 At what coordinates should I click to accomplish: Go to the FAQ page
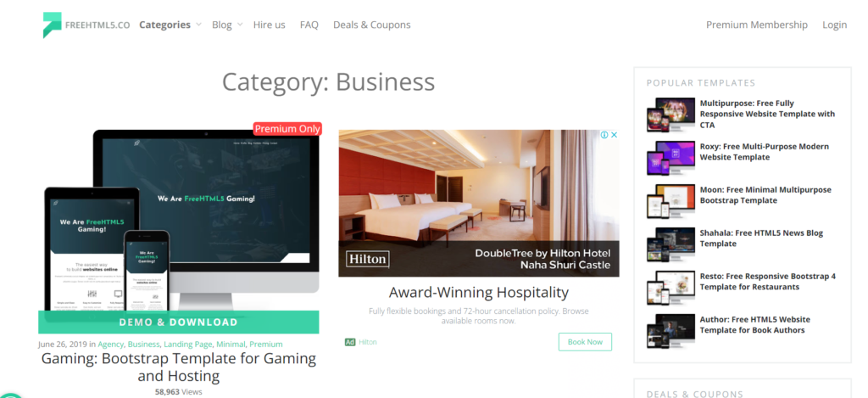click(x=309, y=25)
